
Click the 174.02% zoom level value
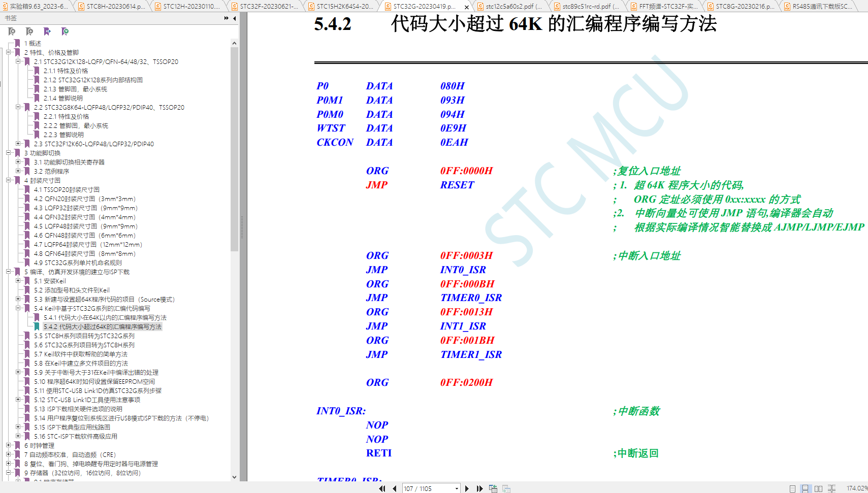tap(857, 488)
